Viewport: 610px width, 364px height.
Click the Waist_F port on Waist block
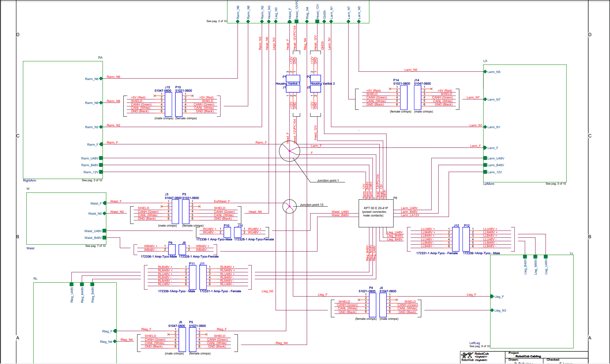pyautogui.click(x=105, y=203)
